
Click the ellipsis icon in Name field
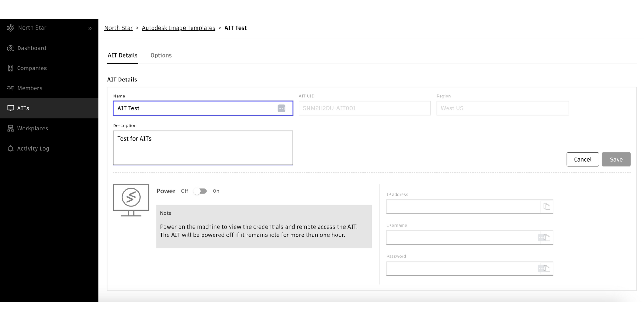point(281,108)
